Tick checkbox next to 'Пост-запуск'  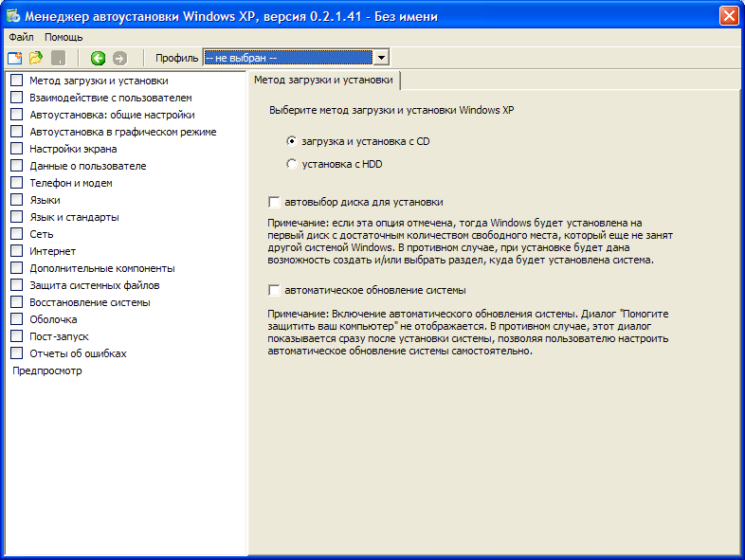[17, 336]
